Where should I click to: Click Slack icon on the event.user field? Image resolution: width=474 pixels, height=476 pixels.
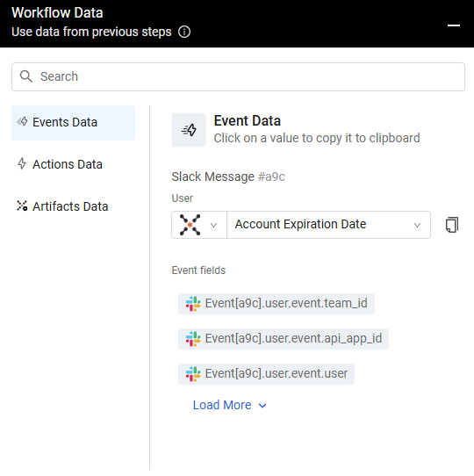click(x=193, y=374)
